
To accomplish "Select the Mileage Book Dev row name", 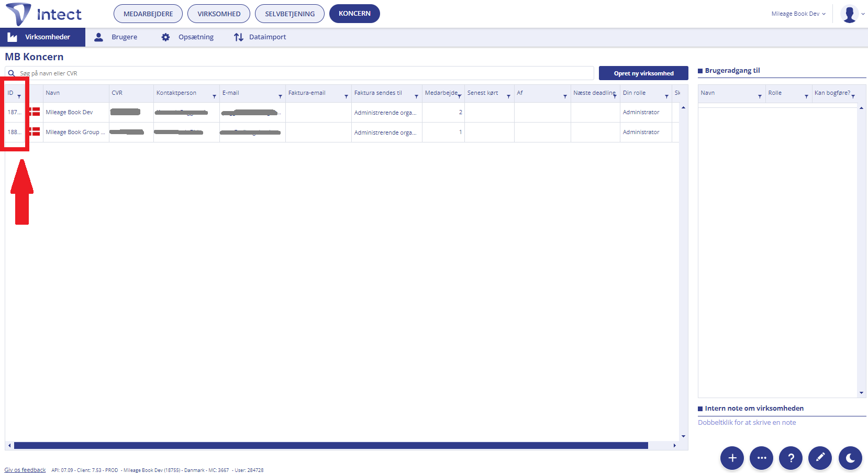I will tap(69, 112).
